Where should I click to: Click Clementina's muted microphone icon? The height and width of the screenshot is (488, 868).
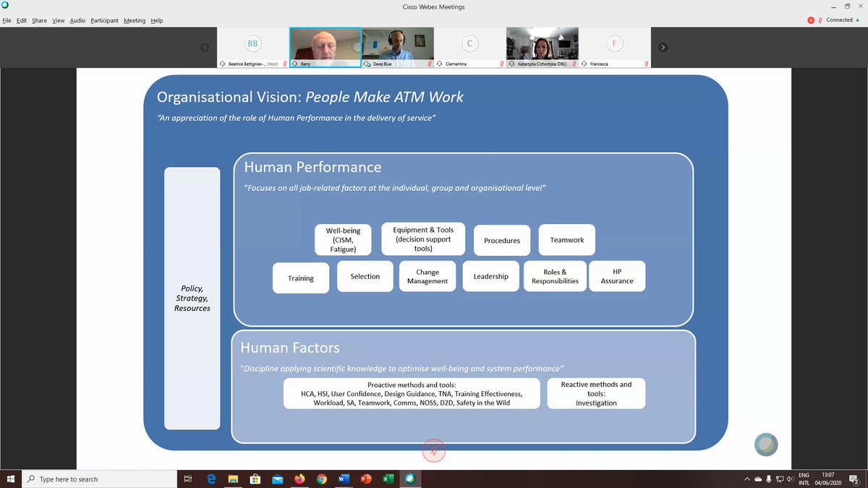(502, 64)
